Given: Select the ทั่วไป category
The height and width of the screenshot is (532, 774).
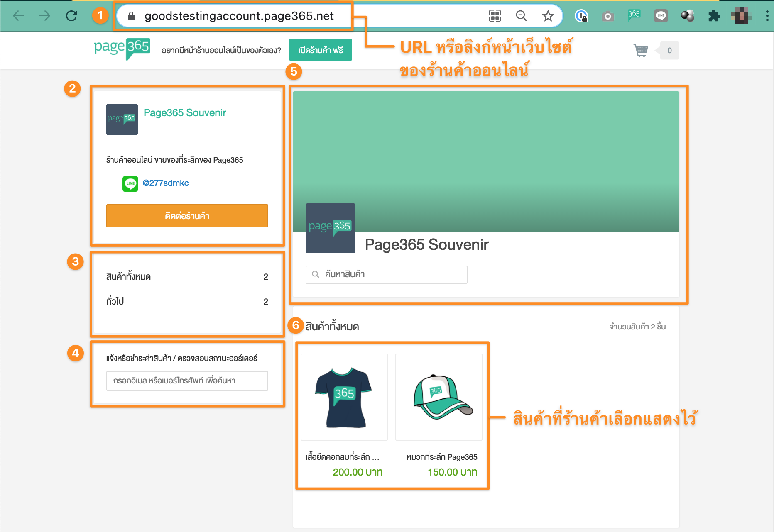Looking at the screenshot, I should 187,301.
